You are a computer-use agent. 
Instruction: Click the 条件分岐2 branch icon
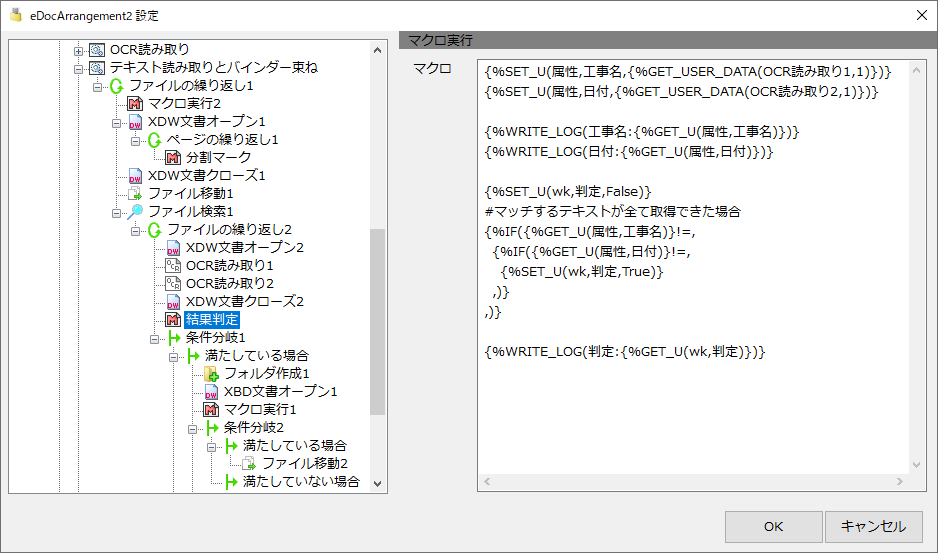pyautogui.click(x=212, y=428)
